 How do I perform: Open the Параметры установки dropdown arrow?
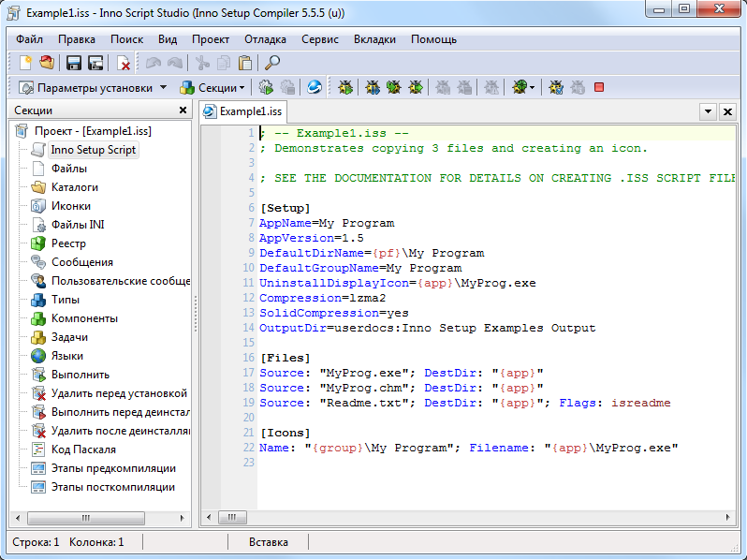[164, 87]
